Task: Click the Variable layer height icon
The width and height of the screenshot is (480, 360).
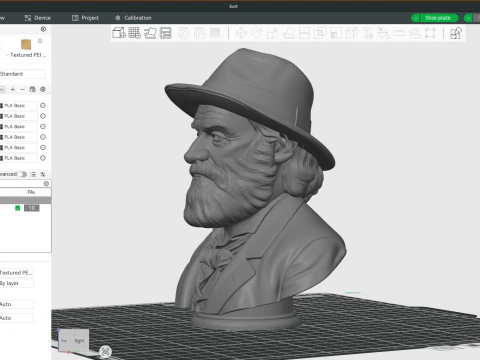Action: click(x=215, y=33)
